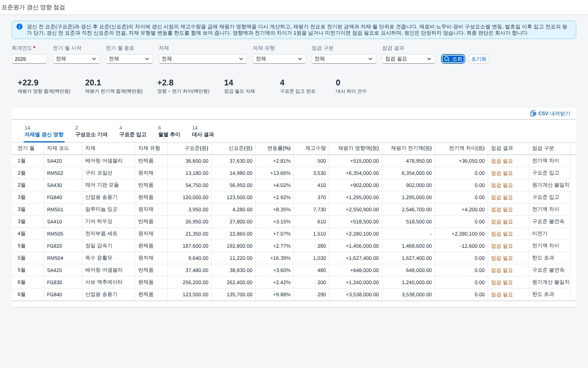Click 점검 필요 status in the FG820 row
588x368 pixels.
502,246
